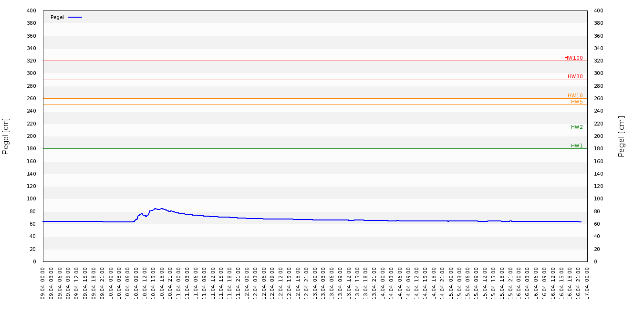Click the orange HW10 threshold label
This screenshot has height=334, width=644.
coord(575,95)
